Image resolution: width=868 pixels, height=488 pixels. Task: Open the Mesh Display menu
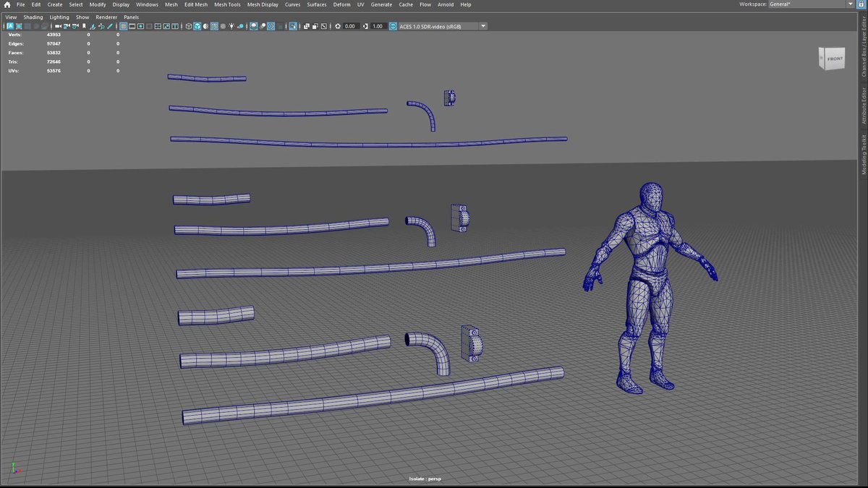[263, 4]
